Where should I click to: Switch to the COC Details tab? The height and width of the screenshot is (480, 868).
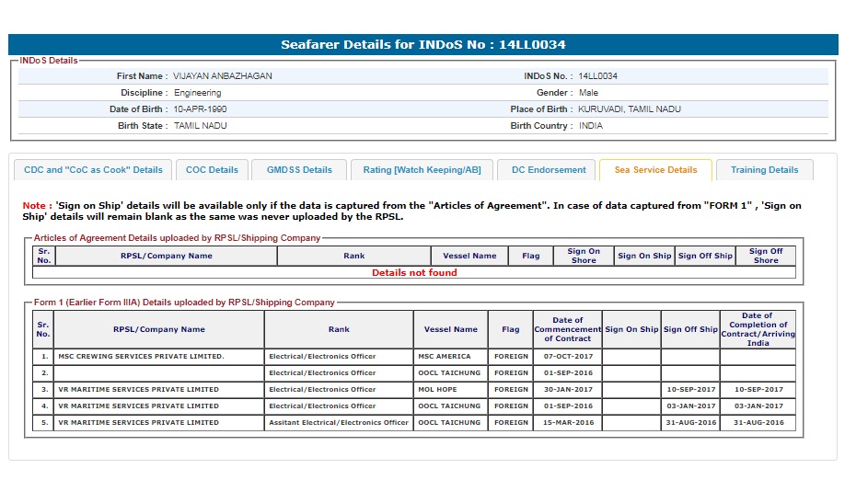212,170
